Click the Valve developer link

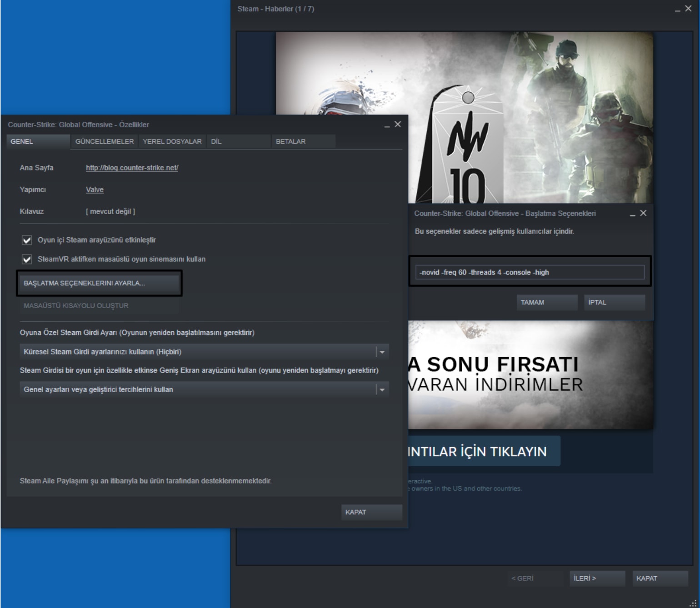(x=95, y=189)
